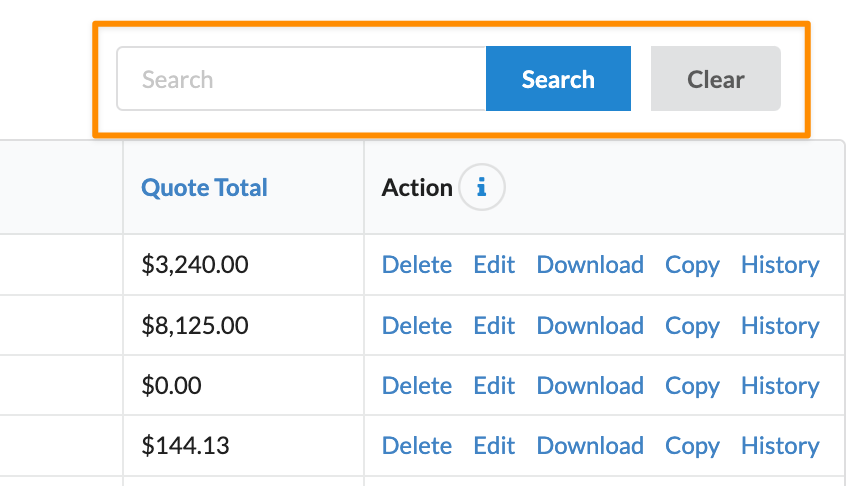Sort by the Quote Total column header
Viewport: 864px width, 486px height.
[x=204, y=188]
